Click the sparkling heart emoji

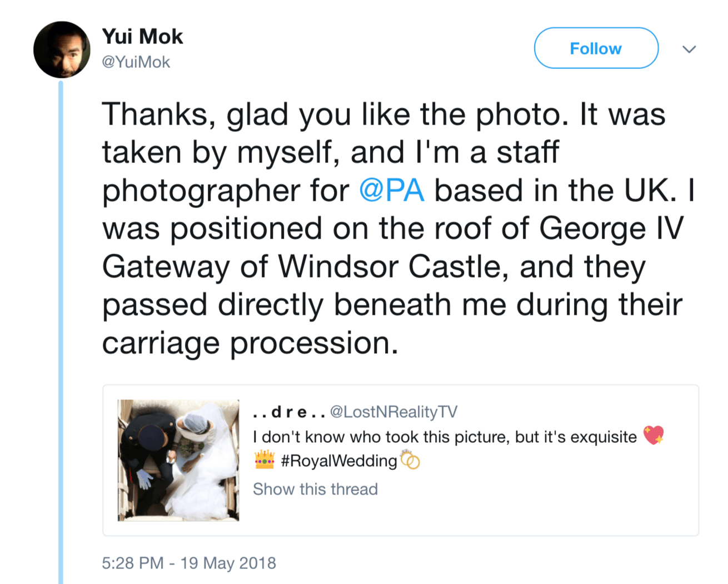point(654,435)
